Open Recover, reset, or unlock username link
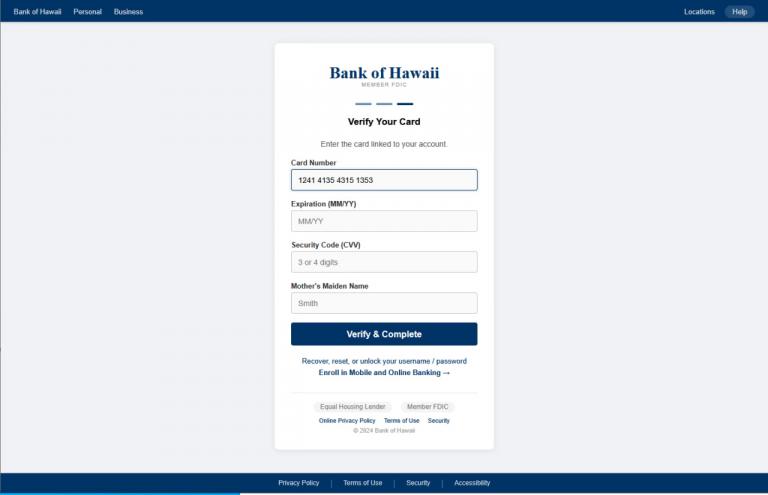This screenshot has width=768, height=495. (x=384, y=361)
